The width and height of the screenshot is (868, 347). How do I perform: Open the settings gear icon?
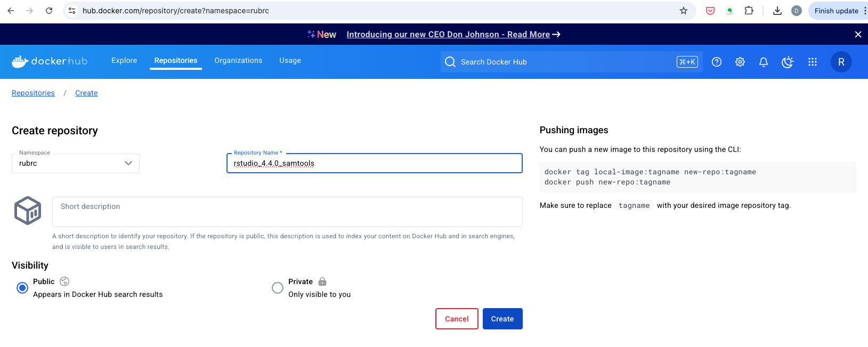[x=740, y=62]
